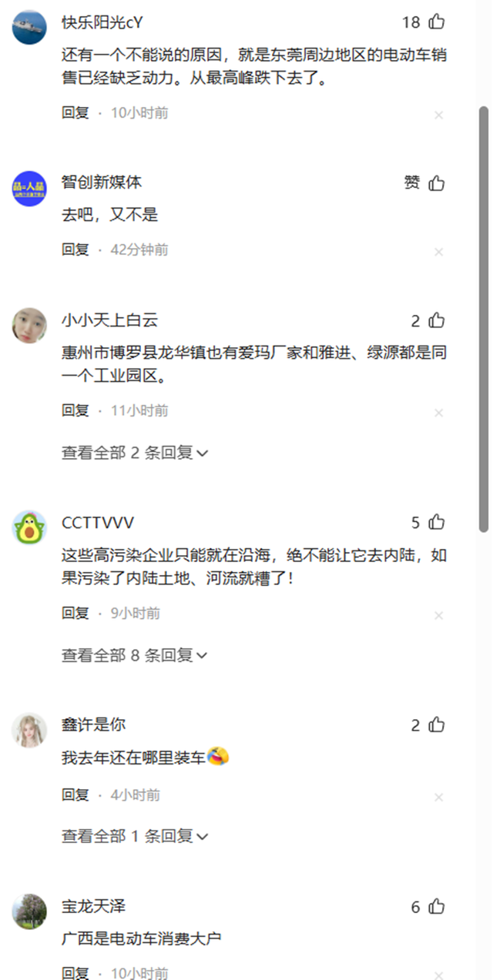
Task: Expand all 8 replies under CCTTVVV
Action: (135, 655)
